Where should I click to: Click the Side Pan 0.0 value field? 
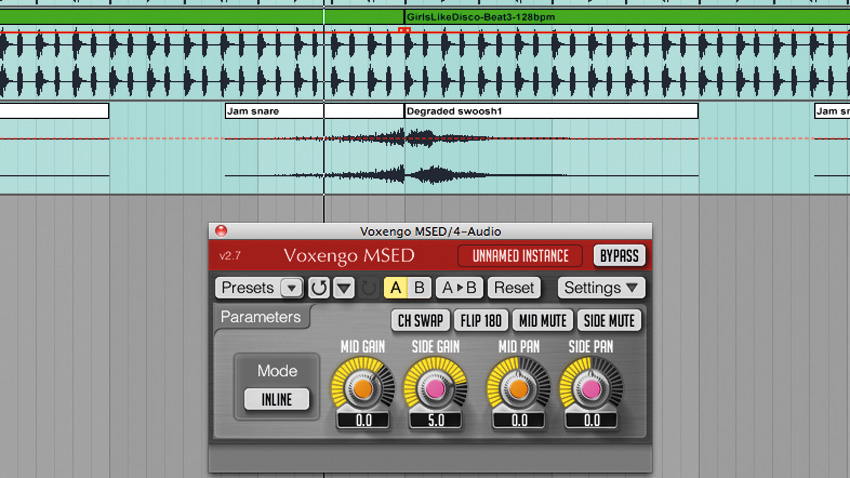[x=591, y=420]
